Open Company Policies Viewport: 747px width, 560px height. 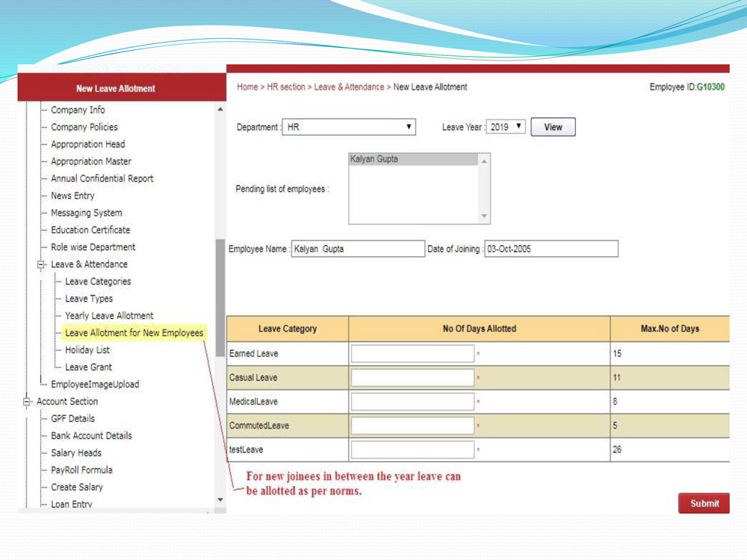coord(84,127)
